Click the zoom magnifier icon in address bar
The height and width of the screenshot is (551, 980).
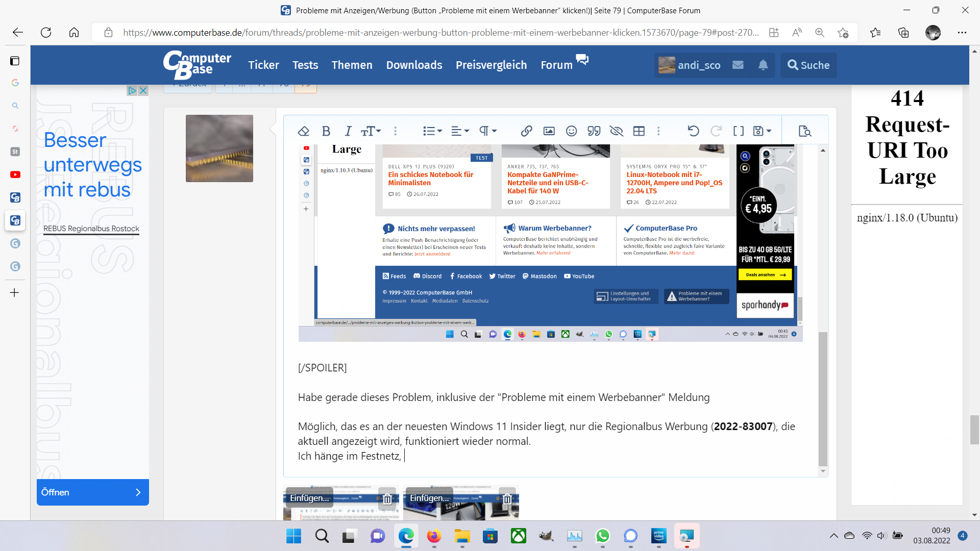coord(820,32)
